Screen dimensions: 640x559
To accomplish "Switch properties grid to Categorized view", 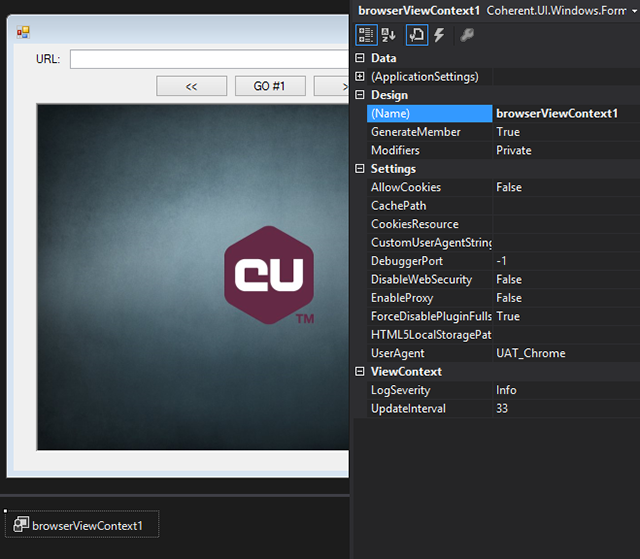I will click(366, 35).
